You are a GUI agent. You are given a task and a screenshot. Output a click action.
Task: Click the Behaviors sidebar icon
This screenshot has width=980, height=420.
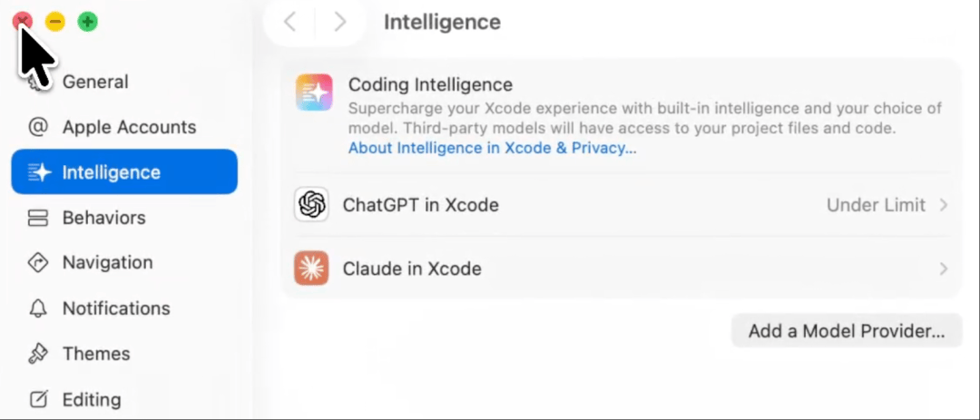(x=38, y=218)
